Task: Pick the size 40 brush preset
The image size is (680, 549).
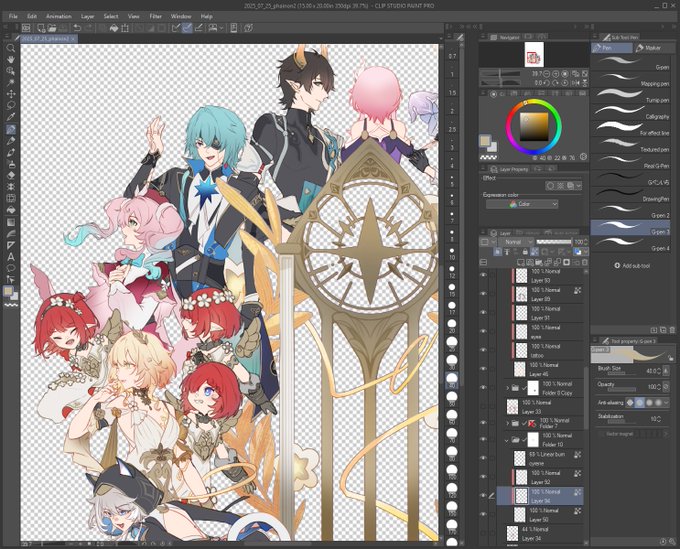Action: 452,378
